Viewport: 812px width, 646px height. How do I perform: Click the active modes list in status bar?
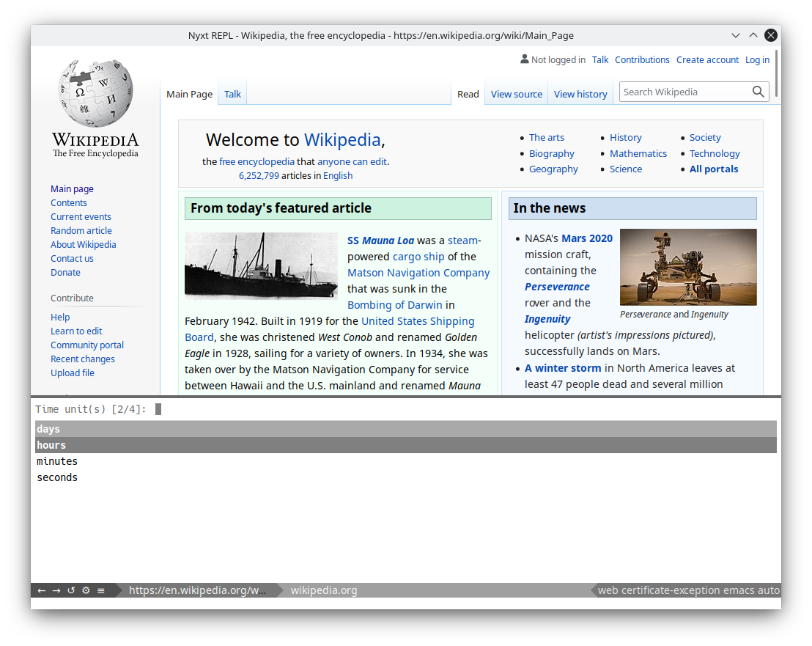point(688,590)
